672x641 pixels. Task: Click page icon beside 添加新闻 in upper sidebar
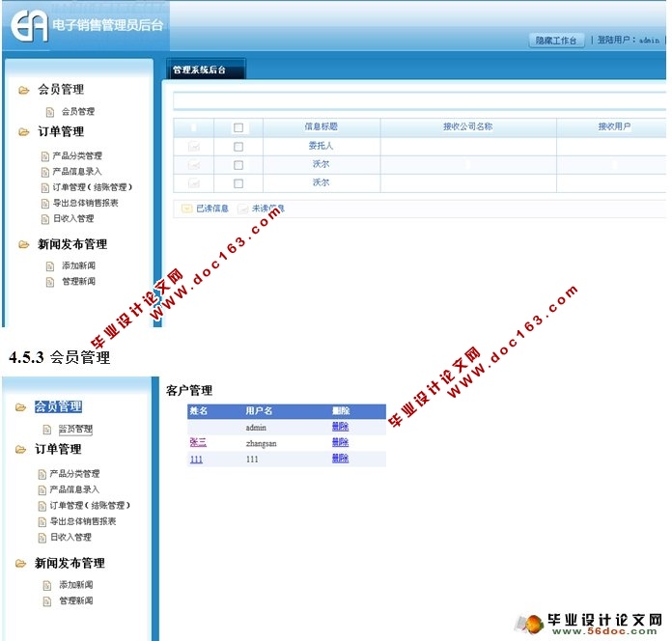click(x=50, y=266)
